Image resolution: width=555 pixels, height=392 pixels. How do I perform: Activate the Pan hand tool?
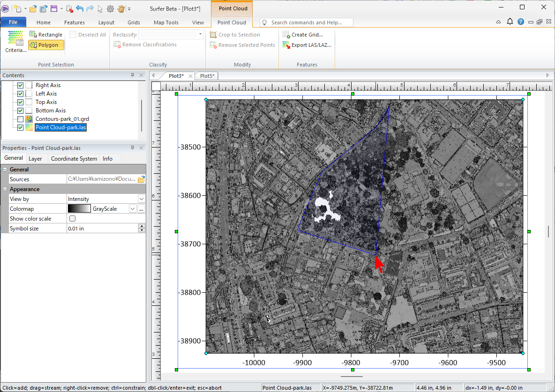(121, 8)
